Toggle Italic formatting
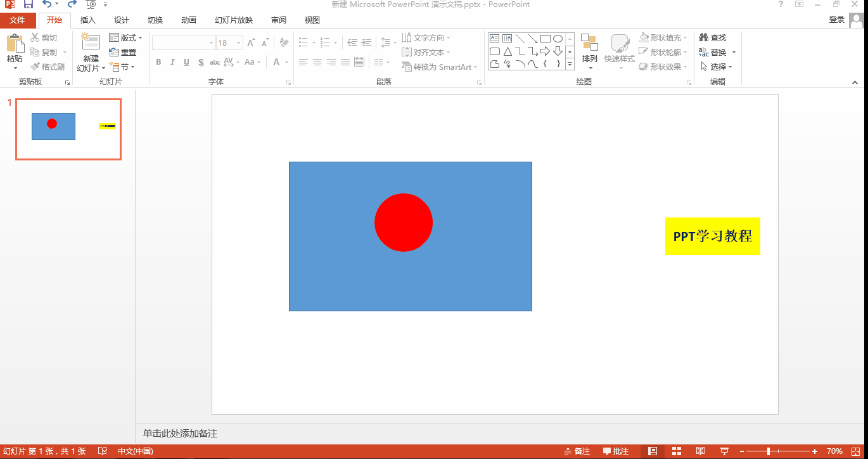 (x=172, y=62)
